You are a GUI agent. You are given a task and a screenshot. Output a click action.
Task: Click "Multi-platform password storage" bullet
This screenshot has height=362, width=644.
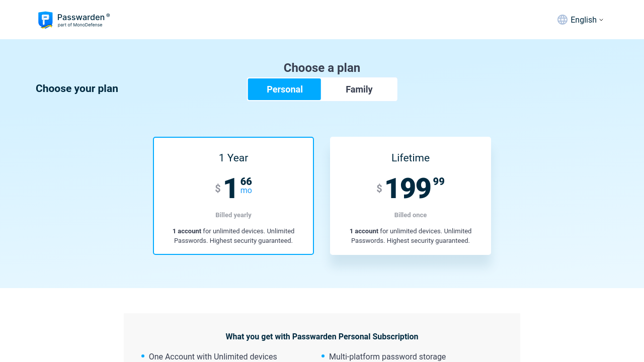pos(387,356)
